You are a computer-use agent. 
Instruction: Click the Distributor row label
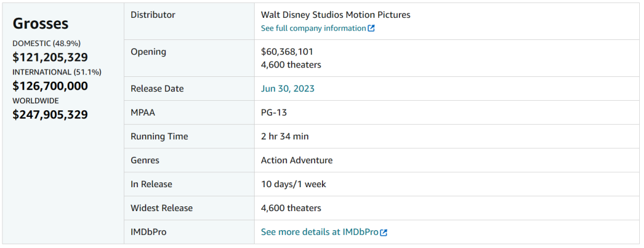click(x=153, y=15)
